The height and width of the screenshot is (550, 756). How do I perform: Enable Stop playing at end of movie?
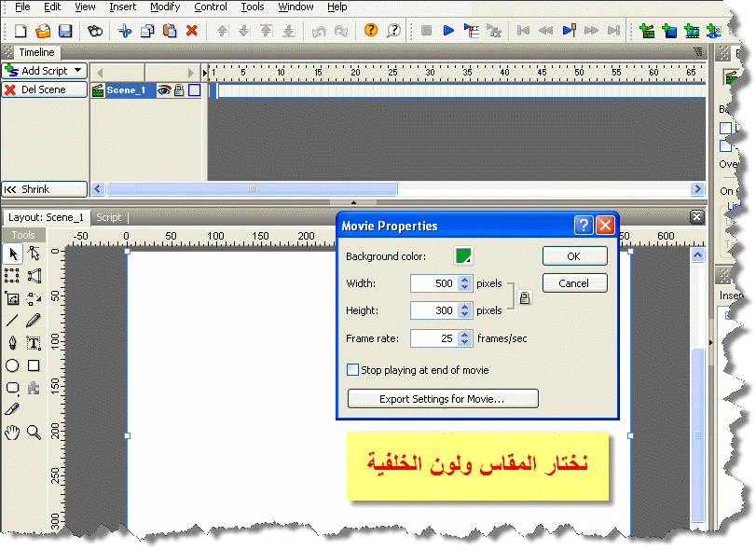coord(352,370)
